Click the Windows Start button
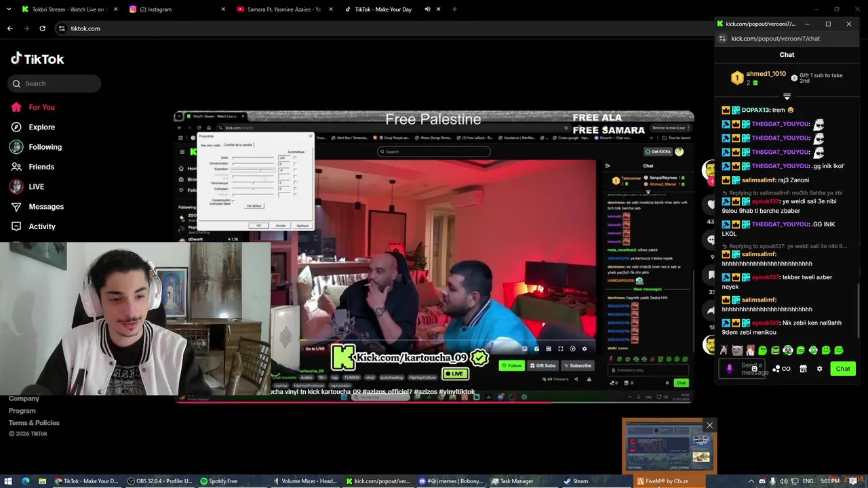 tap(8, 481)
